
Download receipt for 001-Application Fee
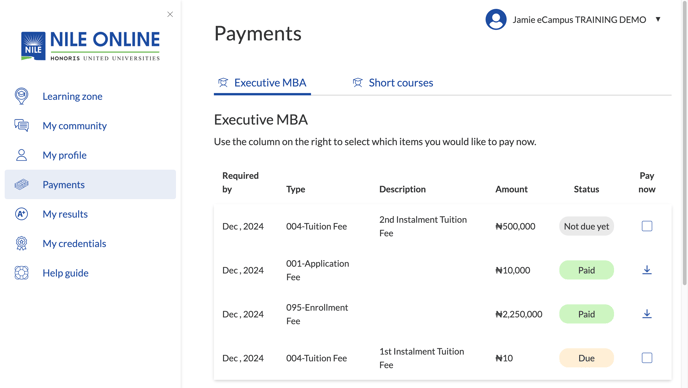click(x=647, y=270)
